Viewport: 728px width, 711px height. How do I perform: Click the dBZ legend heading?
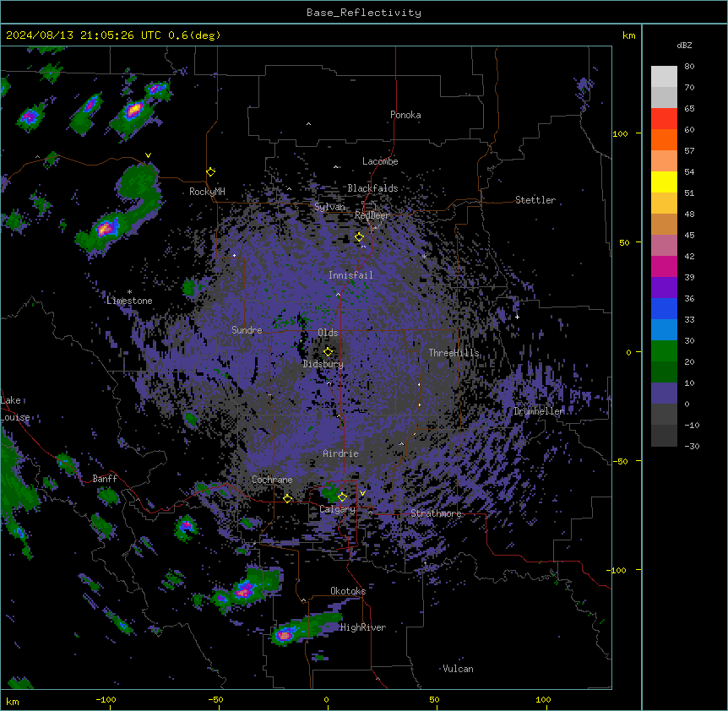pyautogui.click(x=684, y=46)
